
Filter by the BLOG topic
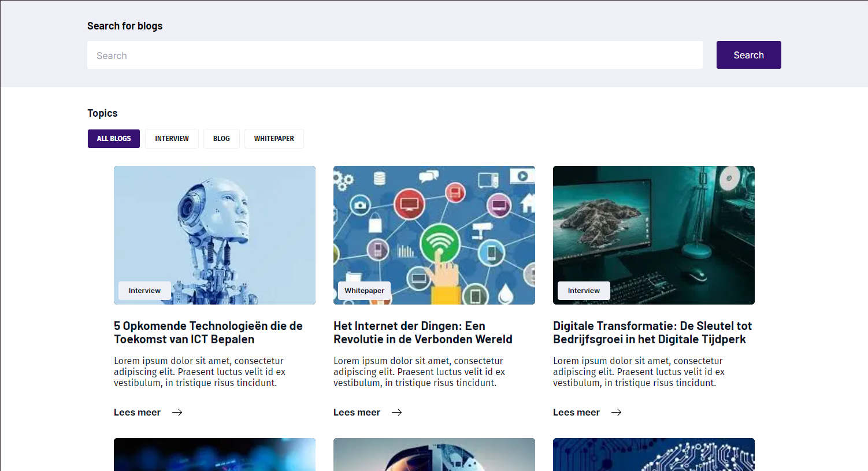[x=221, y=139]
